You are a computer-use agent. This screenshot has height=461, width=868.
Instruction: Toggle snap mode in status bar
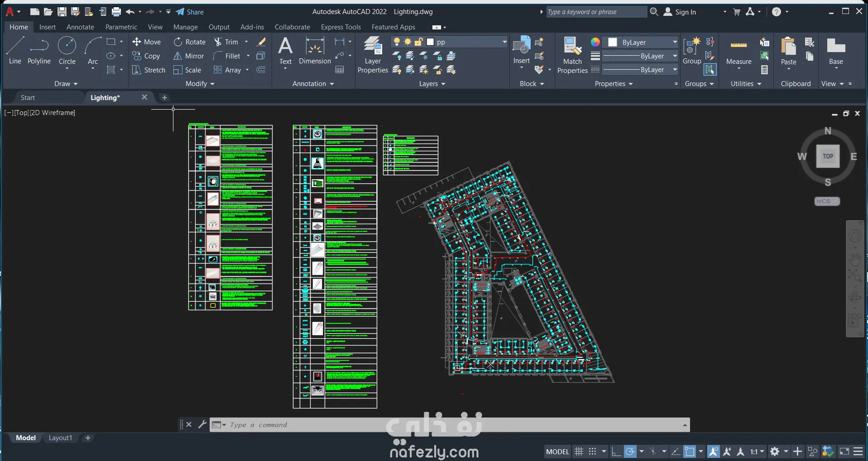tap(592, 451)
